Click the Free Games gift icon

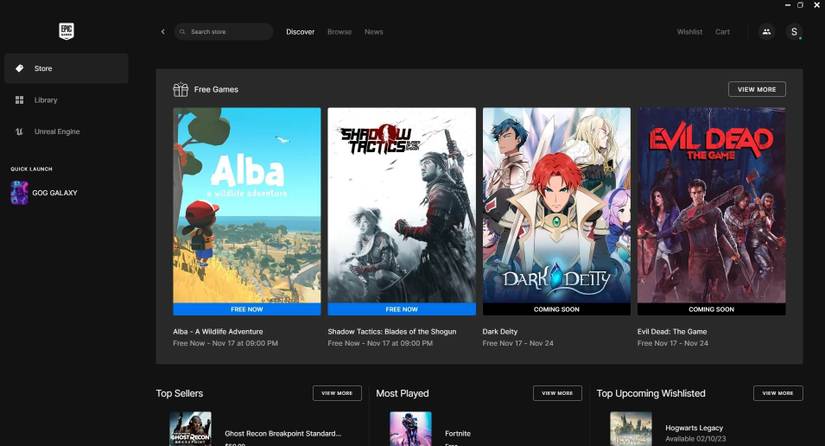[x=180, y=89]
